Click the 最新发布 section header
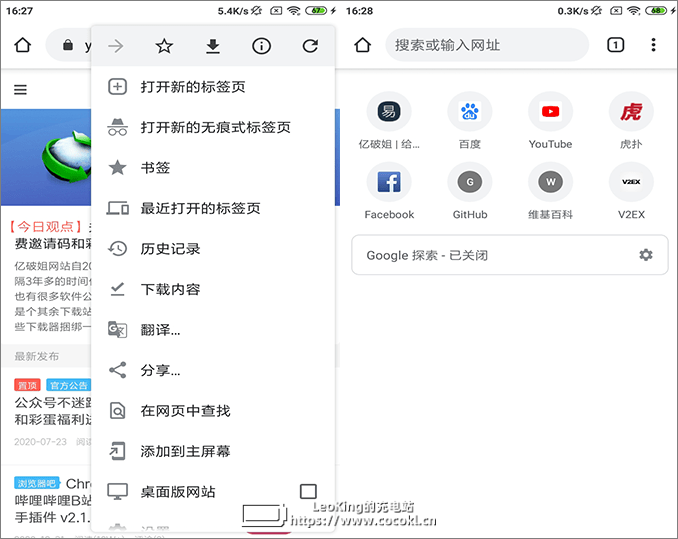This screenshot has height=539, width=678. click(x=37, y=356)
